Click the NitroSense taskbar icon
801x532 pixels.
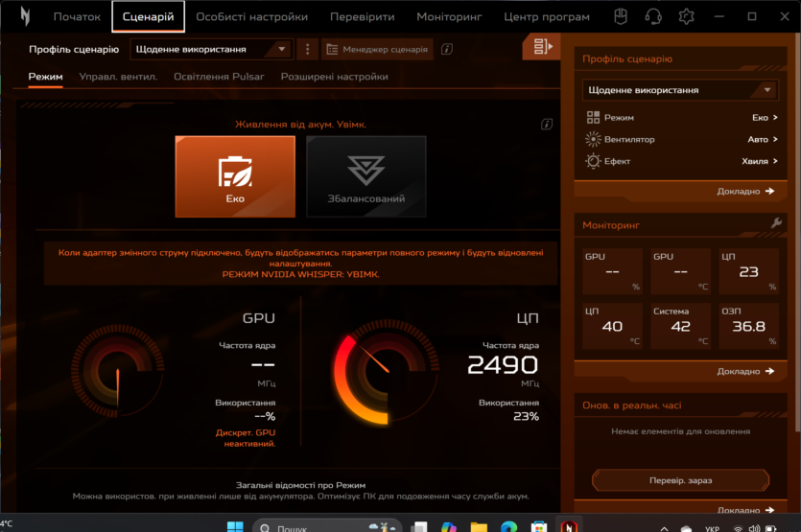[x=569, y=526]
